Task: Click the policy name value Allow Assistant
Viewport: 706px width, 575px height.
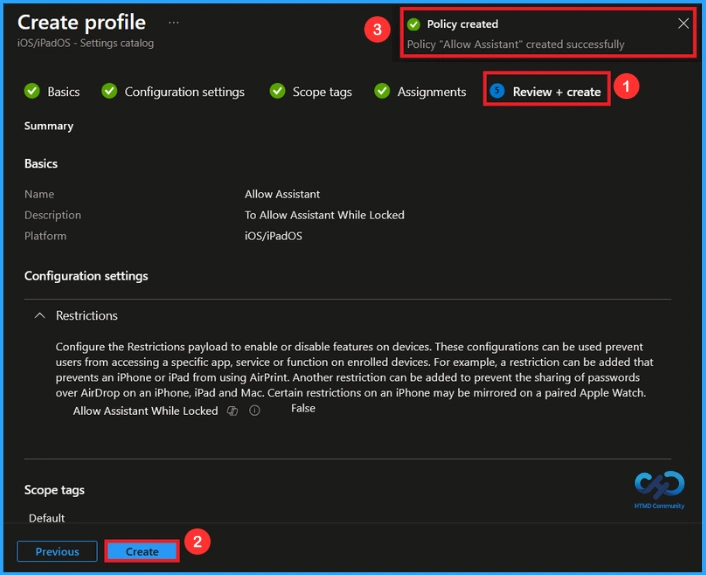Action: point(282,194)
